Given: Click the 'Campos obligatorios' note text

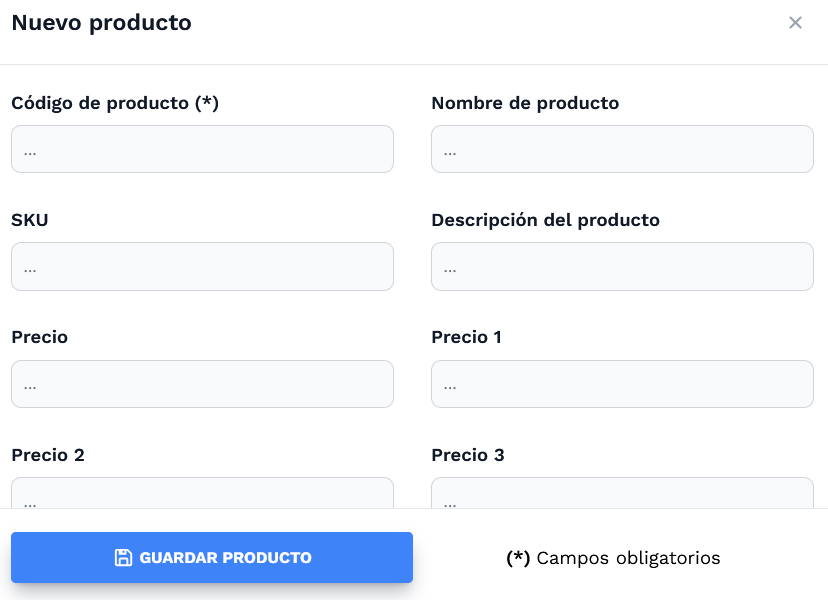Looking at the screenshot, I should click(x=628, y=558).
